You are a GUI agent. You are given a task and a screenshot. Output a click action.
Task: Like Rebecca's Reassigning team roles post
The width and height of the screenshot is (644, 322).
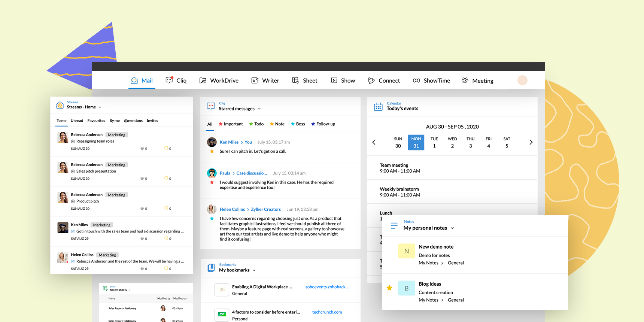(142, 149)
